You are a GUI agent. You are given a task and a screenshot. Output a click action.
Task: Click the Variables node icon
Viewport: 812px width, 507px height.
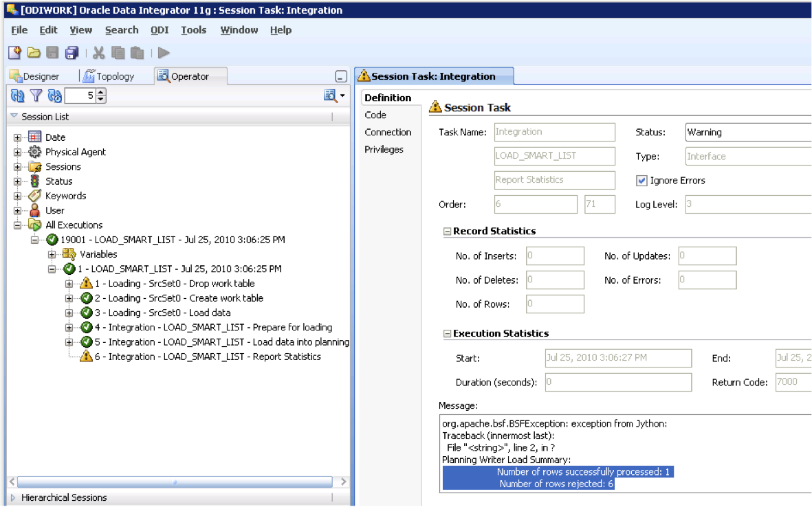(x=69, y=254)
